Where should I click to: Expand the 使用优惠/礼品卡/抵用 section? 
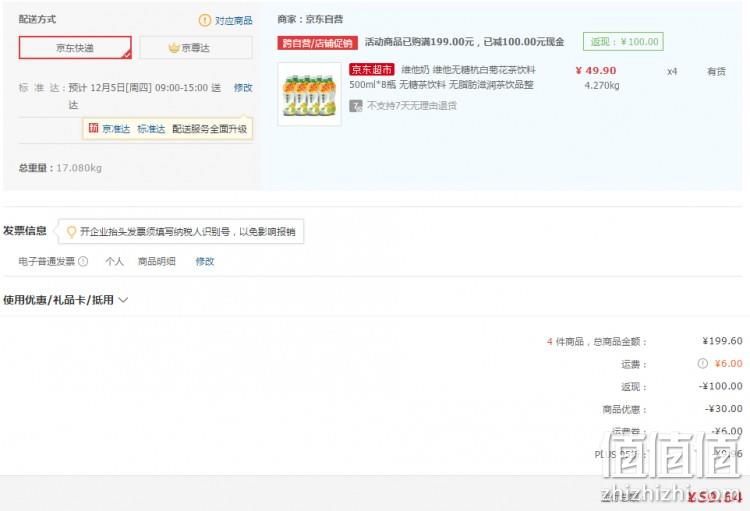[66, 300]
